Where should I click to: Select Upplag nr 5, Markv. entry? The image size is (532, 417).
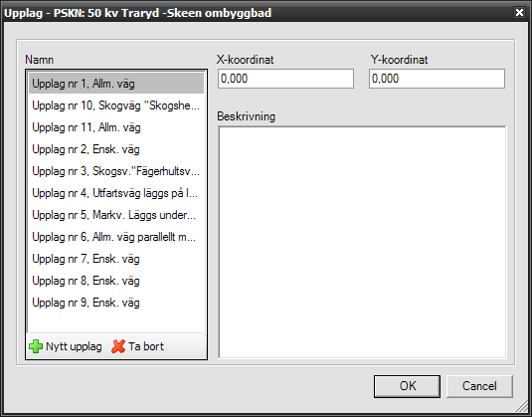tap(116, 215)
